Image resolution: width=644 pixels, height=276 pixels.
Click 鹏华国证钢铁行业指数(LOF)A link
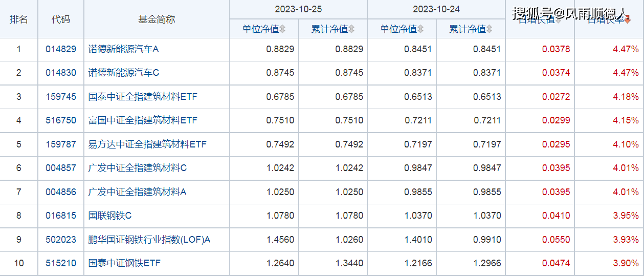tap(149, 240)
